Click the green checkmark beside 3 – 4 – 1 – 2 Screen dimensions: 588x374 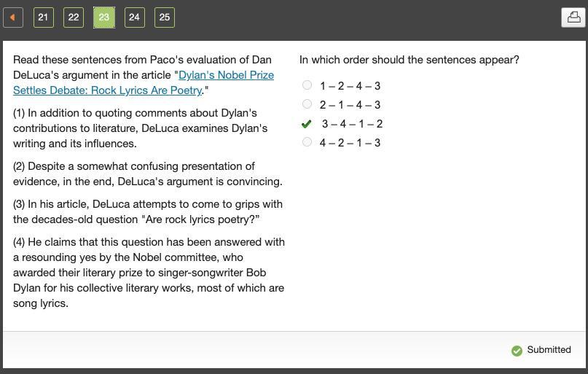click(x=307, y=124)
